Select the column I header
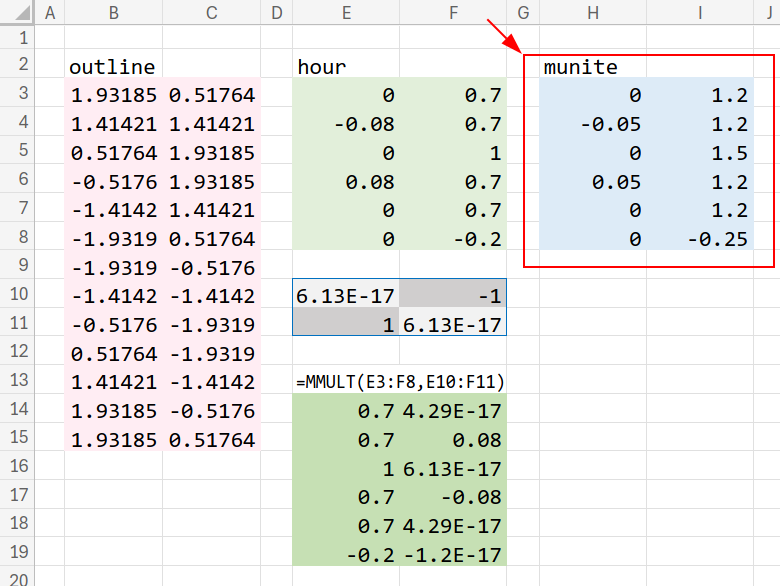The height and width of the screenshot is (586, 780). (700, 13)
